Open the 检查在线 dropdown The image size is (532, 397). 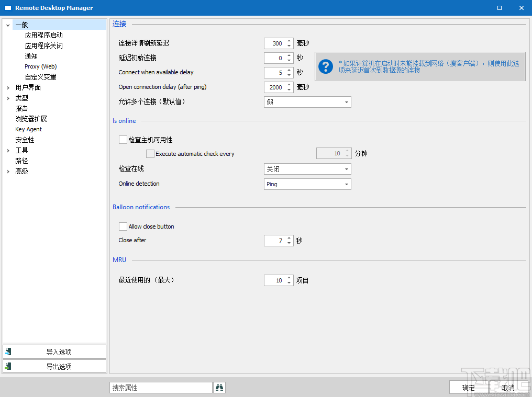(347, 169)
